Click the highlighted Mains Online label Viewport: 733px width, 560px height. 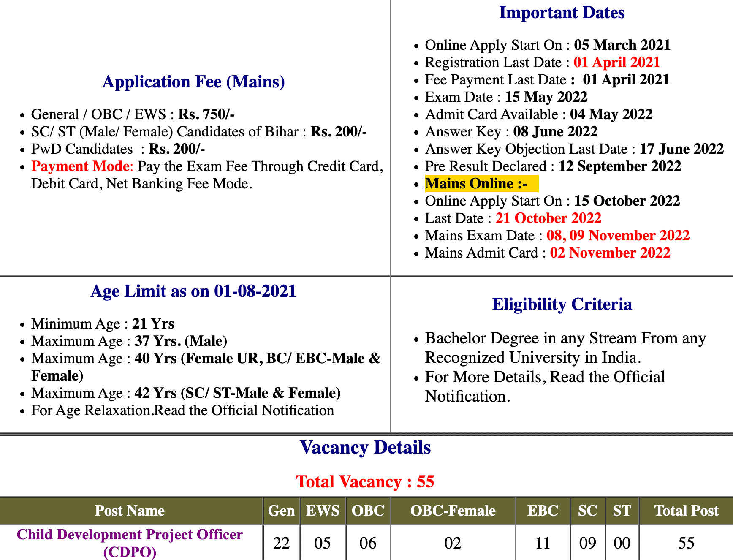point(481,184)
